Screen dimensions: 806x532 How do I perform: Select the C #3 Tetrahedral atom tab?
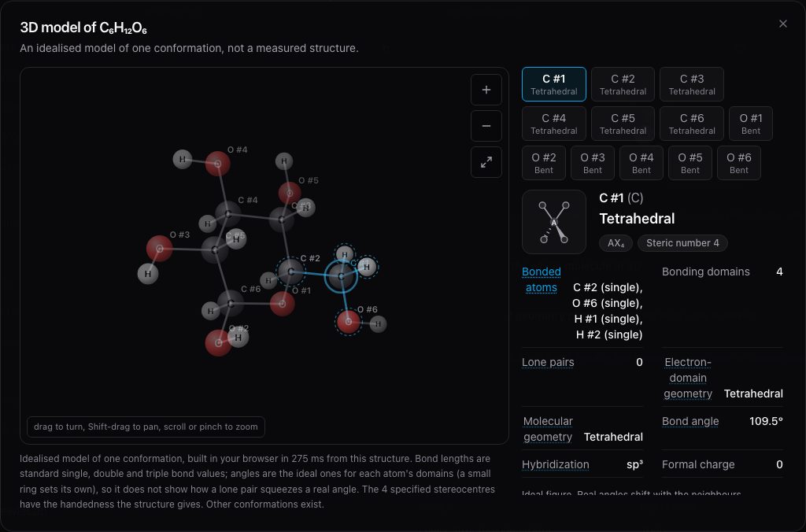[691, 84]
